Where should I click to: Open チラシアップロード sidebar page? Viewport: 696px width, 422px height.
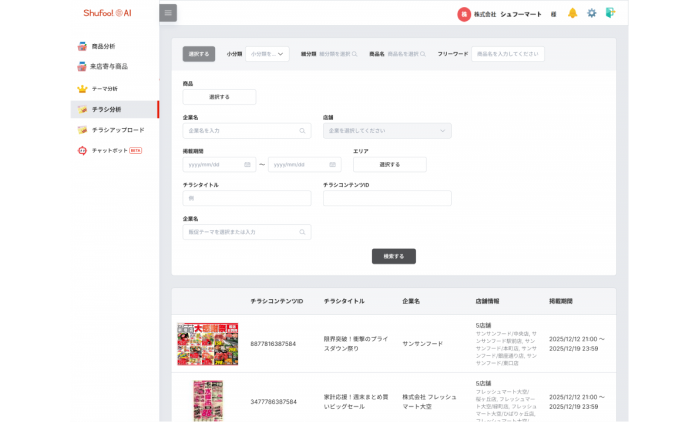117,130
